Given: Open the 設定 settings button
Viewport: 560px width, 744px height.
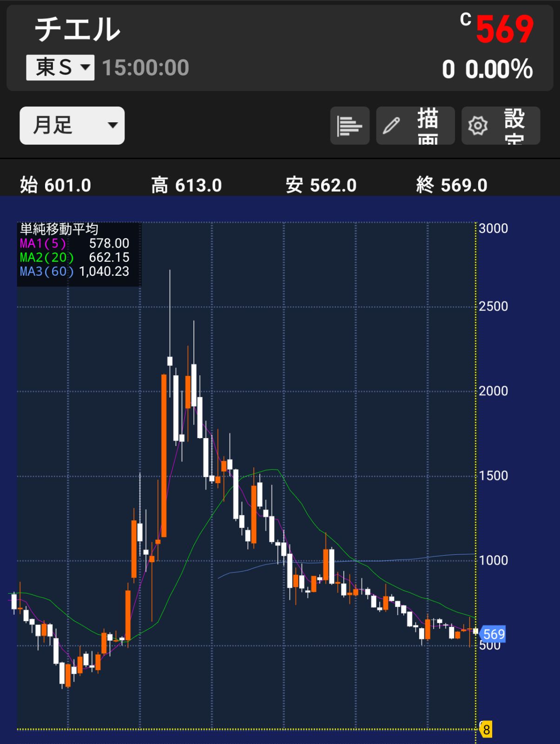Looking at the screenshot, I should coord(501,126).
